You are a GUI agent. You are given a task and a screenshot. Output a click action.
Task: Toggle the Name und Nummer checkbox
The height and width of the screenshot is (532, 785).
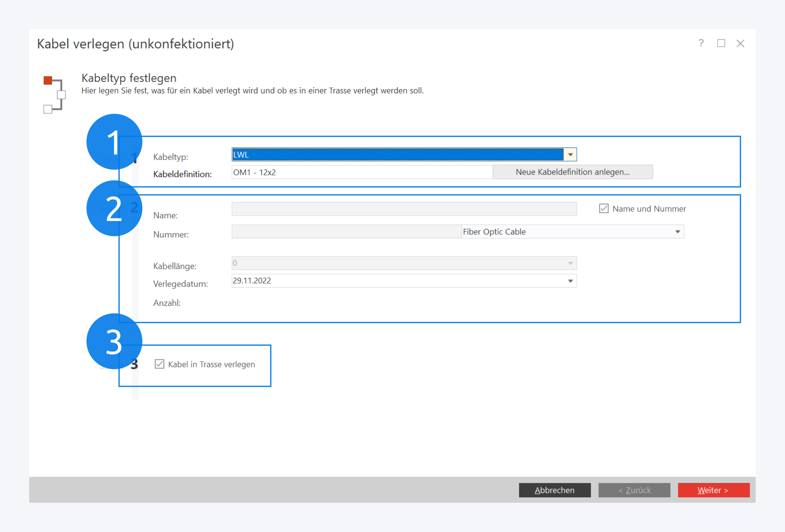pos(604,208)
